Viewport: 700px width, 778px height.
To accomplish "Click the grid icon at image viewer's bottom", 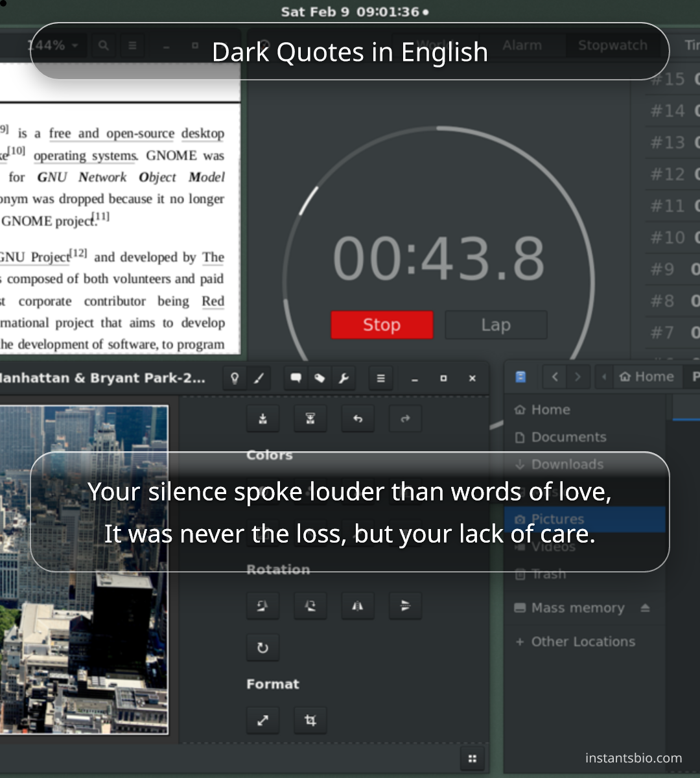I will (472, 759).
